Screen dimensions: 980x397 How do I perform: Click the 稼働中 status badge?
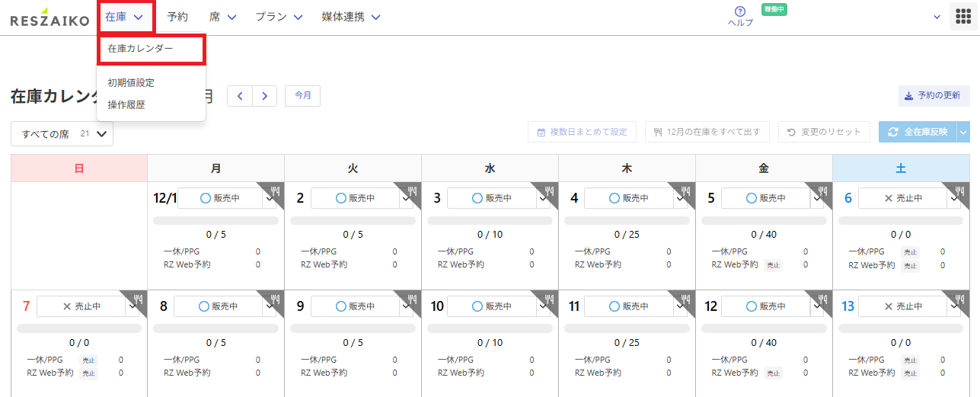[774, 9]
